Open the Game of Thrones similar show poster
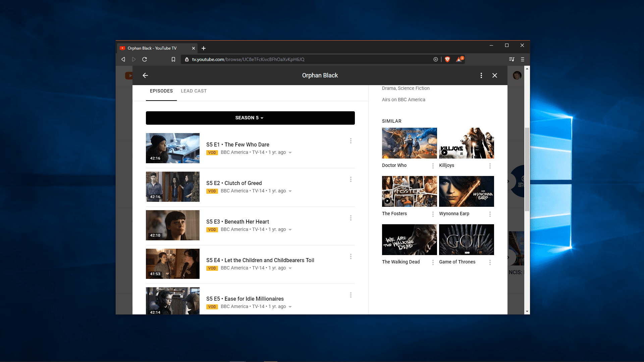 [x=467, y=240]
